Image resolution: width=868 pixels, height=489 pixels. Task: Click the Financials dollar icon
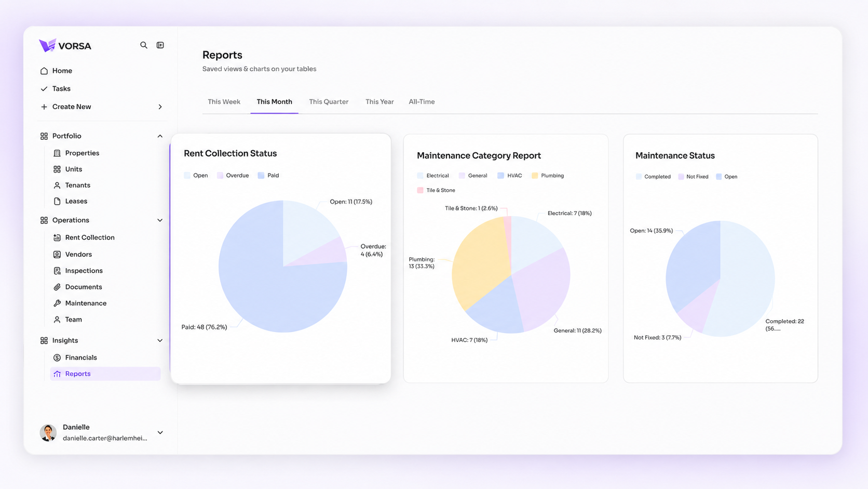[x=57, y=358]
